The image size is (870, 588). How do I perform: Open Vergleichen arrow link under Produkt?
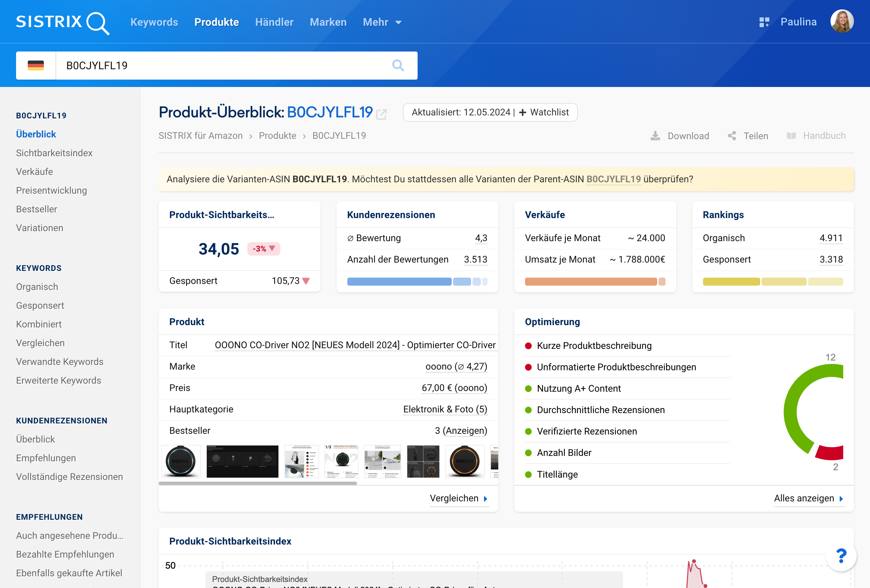(458, 498)
